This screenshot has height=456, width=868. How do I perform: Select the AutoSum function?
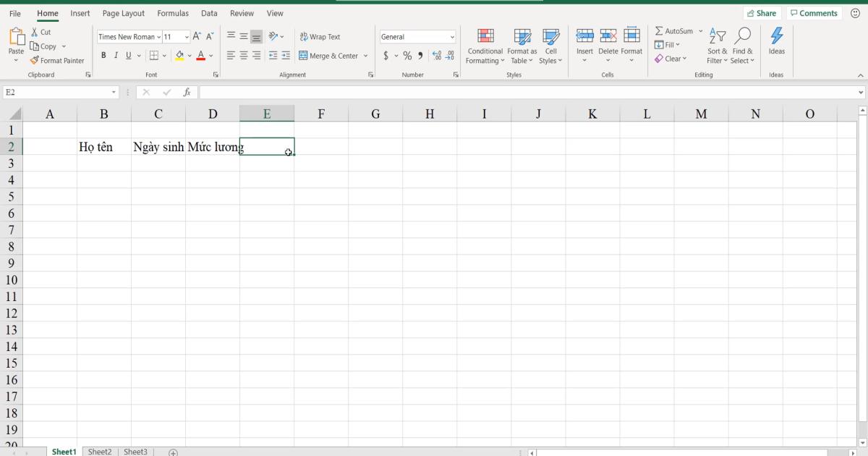coord(674,30)
